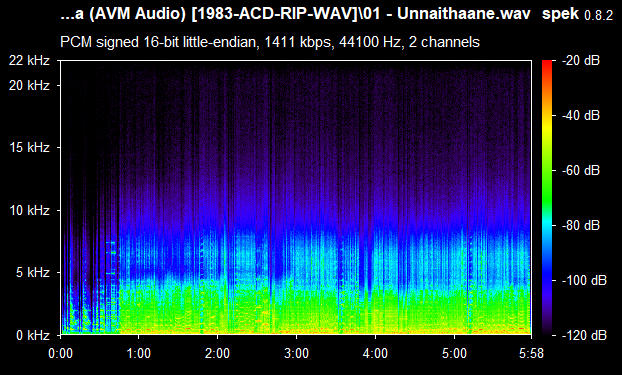Viewport: 622px width, 375px height.
Task: Select the 15 kHz frequency label
Action: (29, 148)
